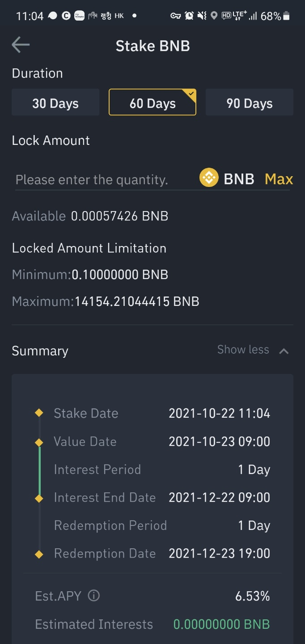
Task: Tap the VPN key status icon
Action: 175,16
